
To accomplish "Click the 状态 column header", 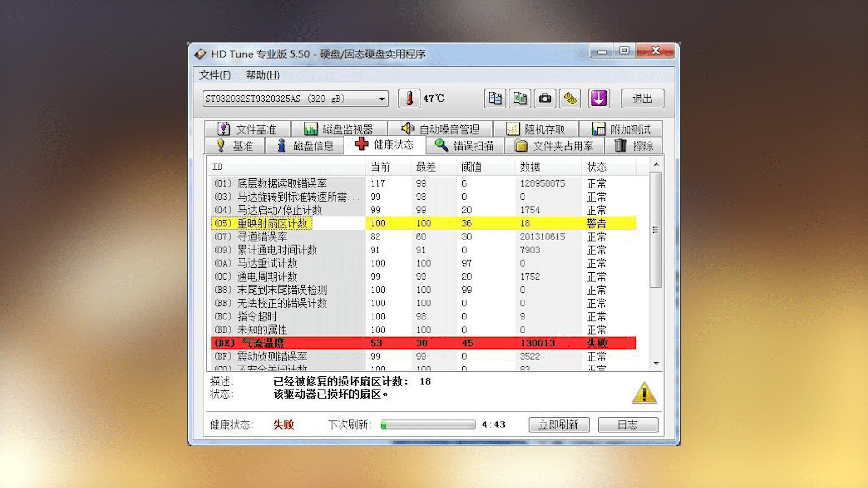I will 609,167.
